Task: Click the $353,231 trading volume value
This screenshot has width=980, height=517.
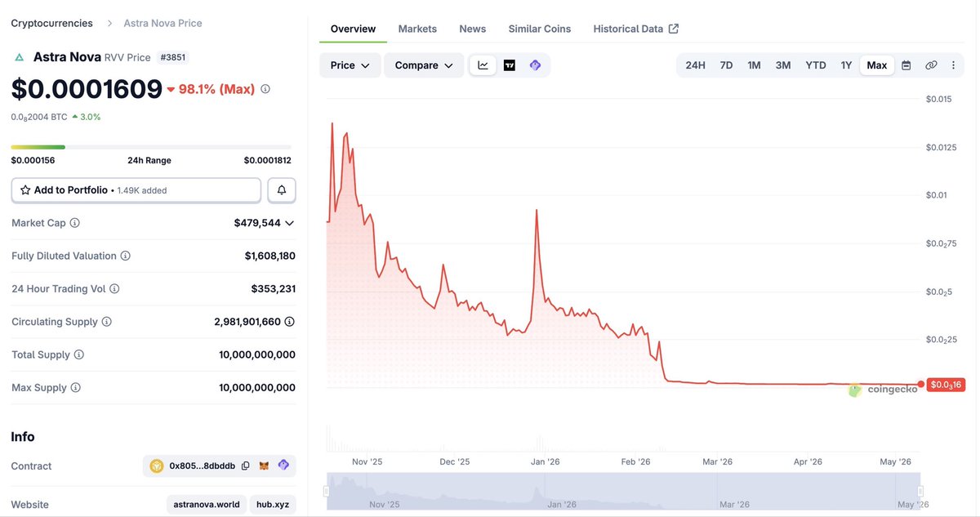Action: [x=274, y=289]
